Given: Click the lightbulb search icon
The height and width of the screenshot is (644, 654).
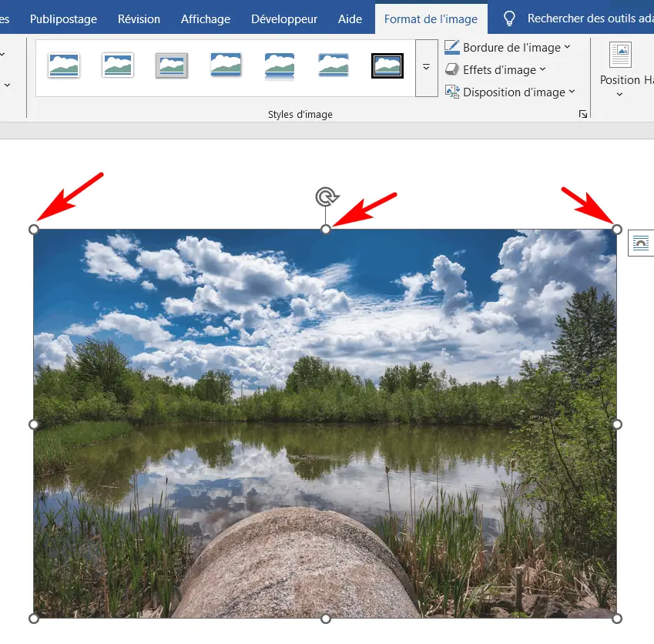Looking at the screenshot, I should [x=509, y=18].
